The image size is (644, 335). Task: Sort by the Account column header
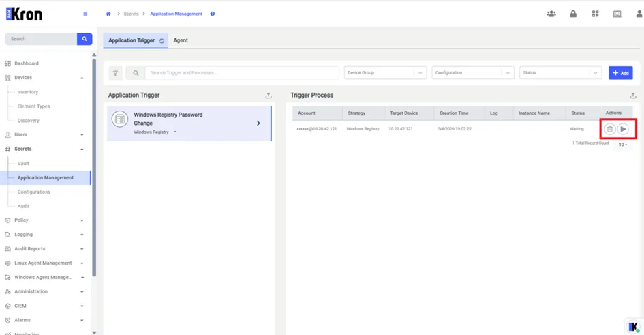[x=307, y=113]
